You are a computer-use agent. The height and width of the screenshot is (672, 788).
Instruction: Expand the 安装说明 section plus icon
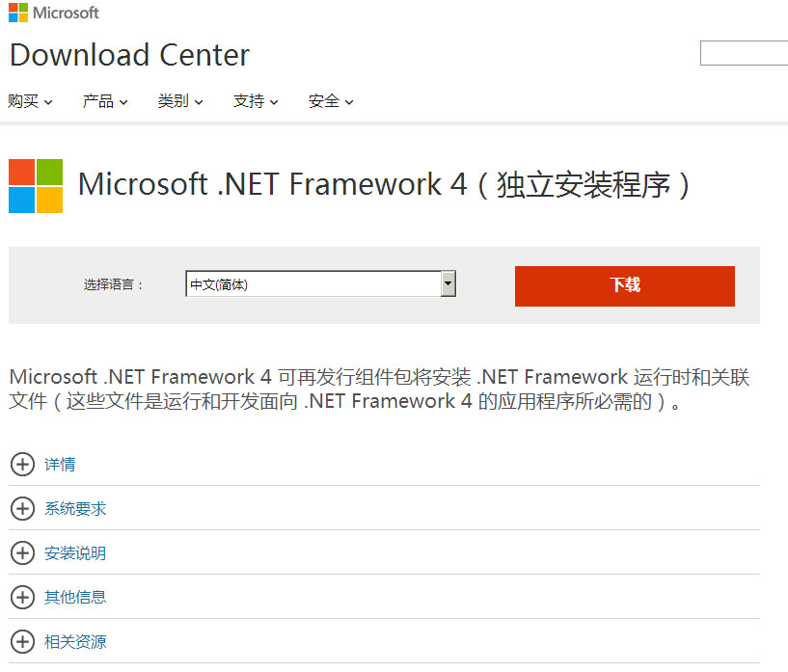pos(22,553)
